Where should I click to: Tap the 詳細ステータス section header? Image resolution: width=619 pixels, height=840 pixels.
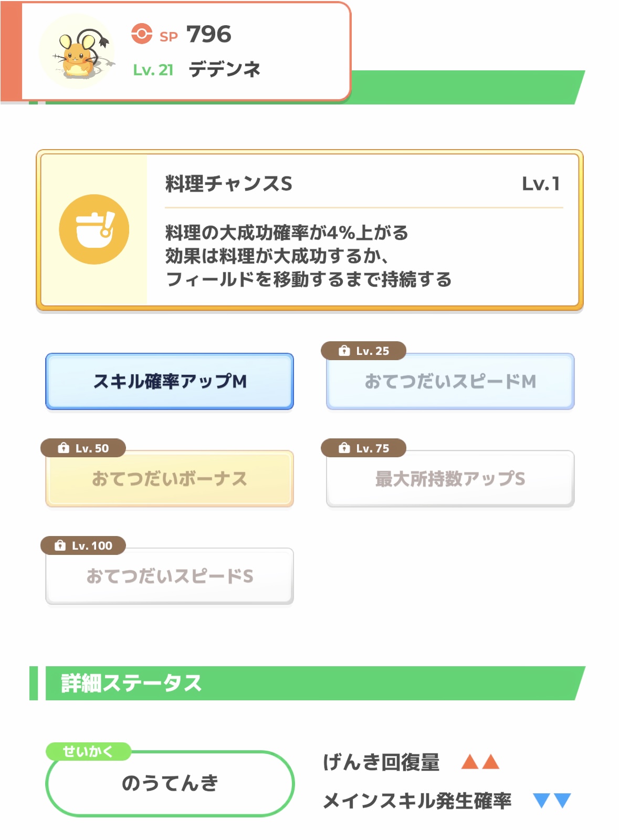131,683
